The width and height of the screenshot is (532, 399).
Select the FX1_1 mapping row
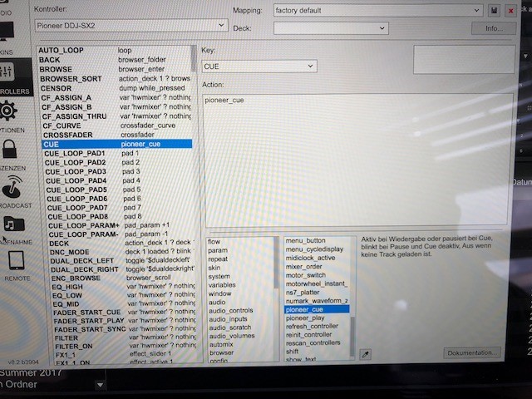(126, 355)
